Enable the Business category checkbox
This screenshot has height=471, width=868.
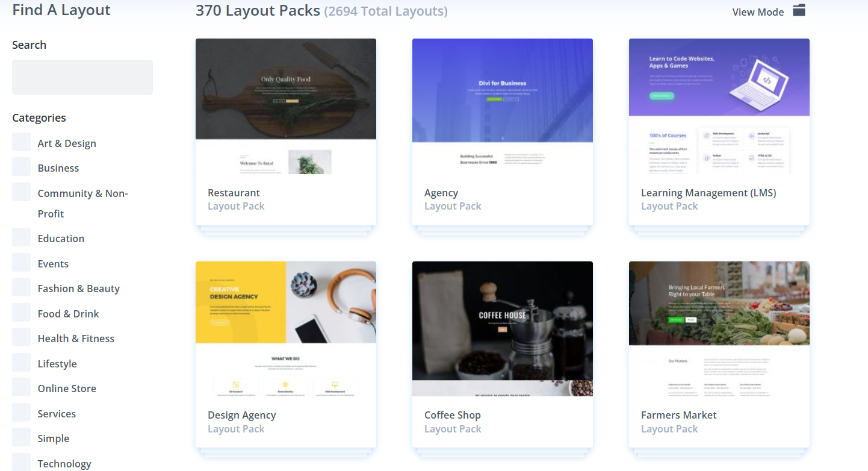point(22,167)
